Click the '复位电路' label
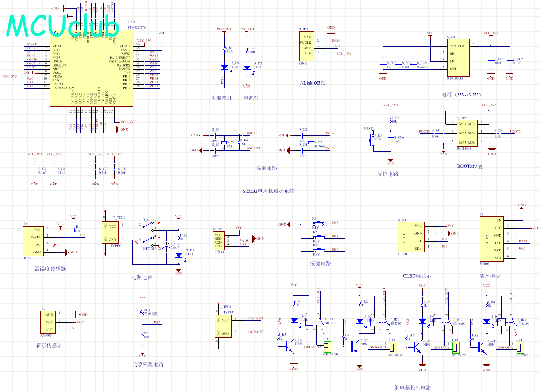Image resolution: width=541 pixels, height=392 pixels. (x=388, y=174)
